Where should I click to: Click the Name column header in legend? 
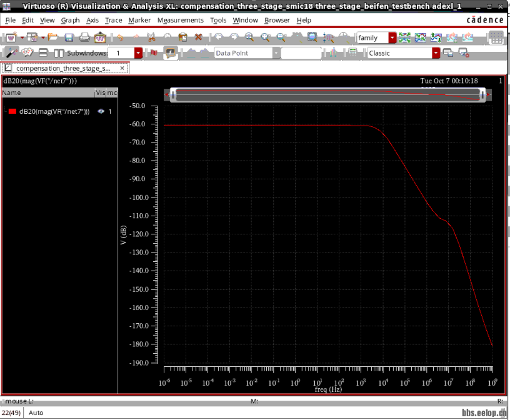[x=12, y=92]
